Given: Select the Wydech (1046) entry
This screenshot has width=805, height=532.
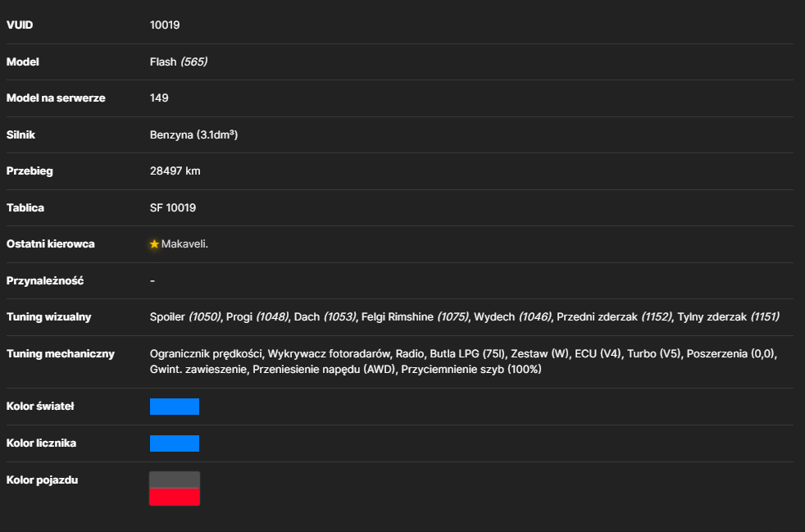Looking at the screenshot, I should click(x=512, y=317).
